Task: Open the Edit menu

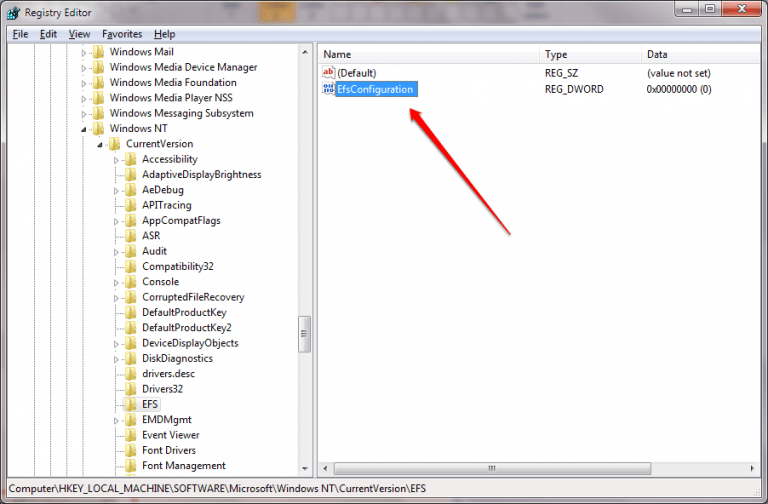Action: coord(48,34)
